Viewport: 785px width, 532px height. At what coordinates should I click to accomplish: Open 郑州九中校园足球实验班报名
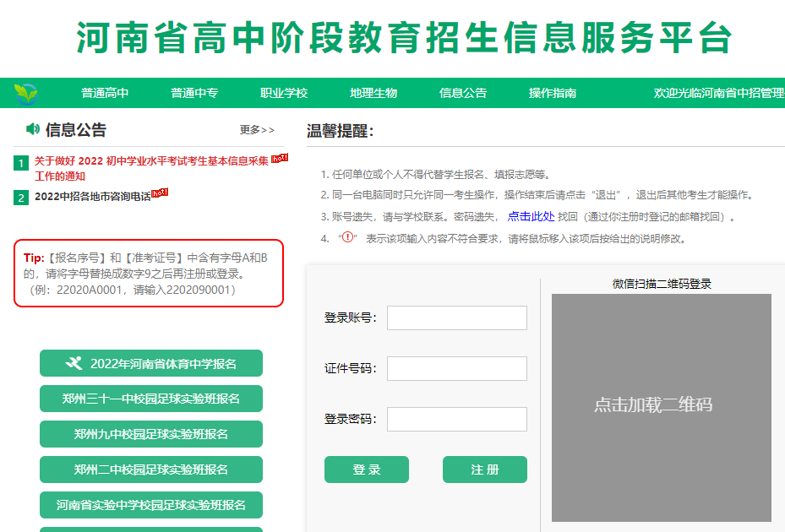pos(150,434)
